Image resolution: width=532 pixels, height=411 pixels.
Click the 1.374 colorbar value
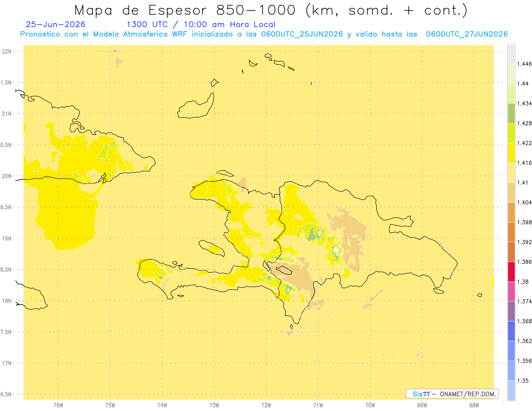pos(525,301)
